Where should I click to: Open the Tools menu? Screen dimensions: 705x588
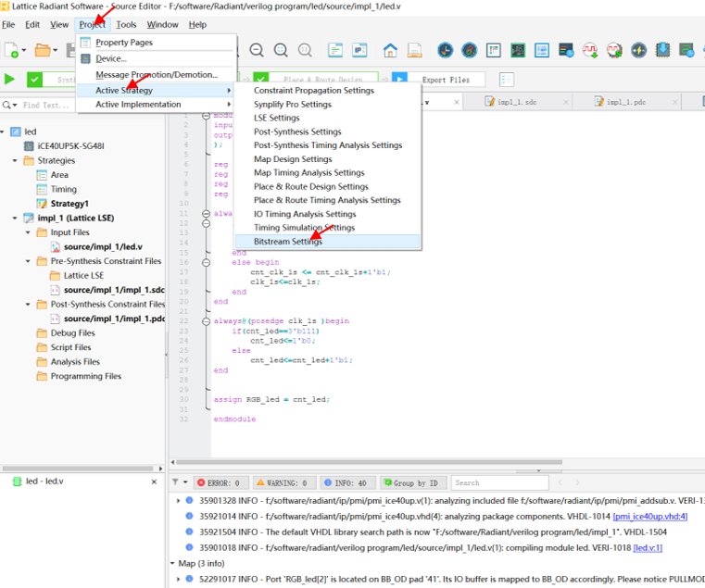coord(126,25)
